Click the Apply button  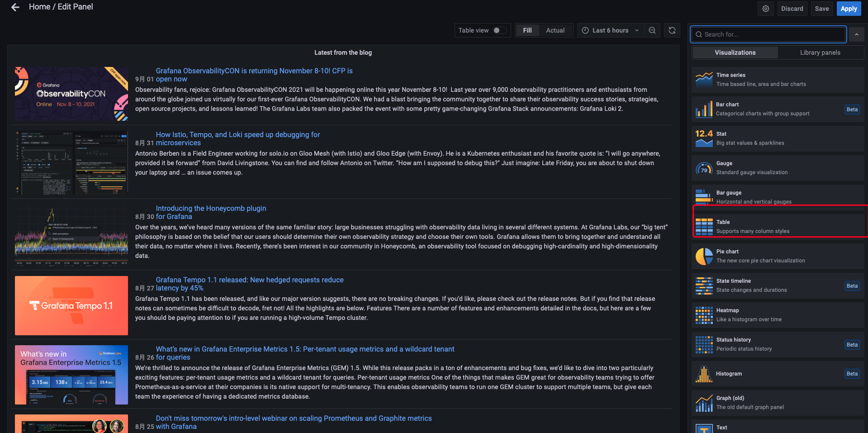[849, 9]
